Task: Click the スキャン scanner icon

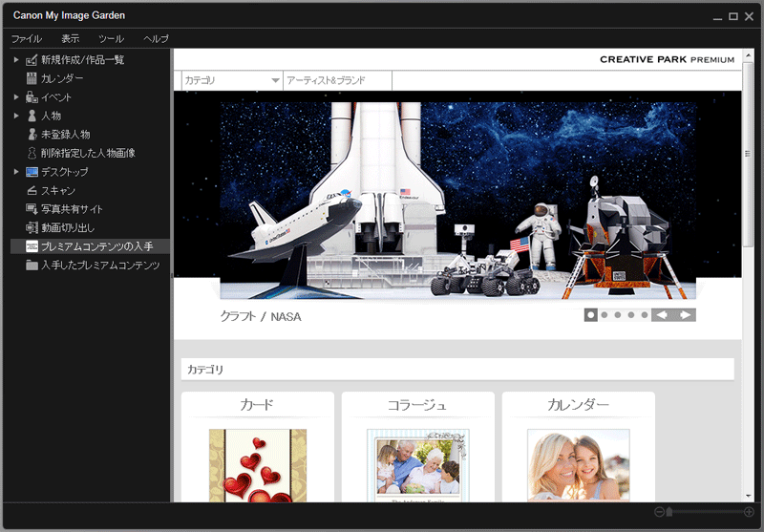Action: [x=32, y=190]
